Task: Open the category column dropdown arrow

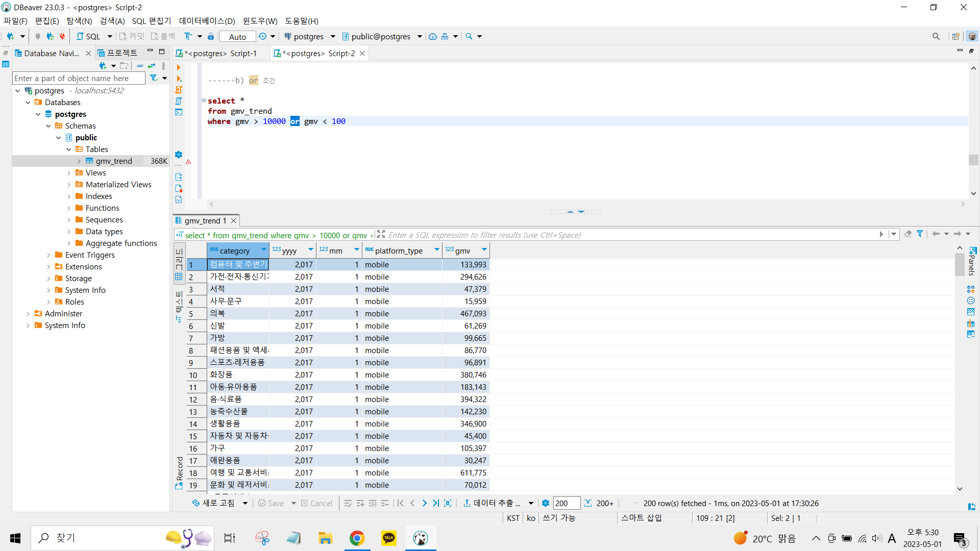Action: [x=263, y=250]
